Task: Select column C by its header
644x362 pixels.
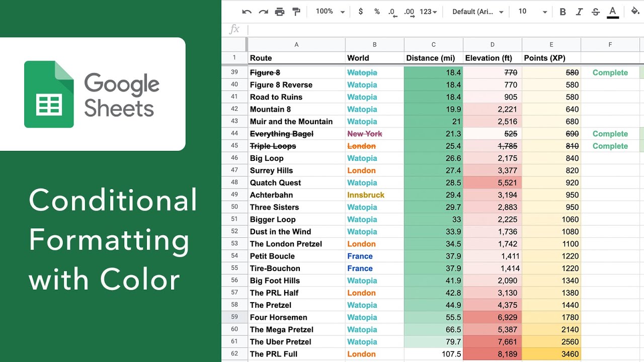Action: pyautogui.click(x=434, y=45)
